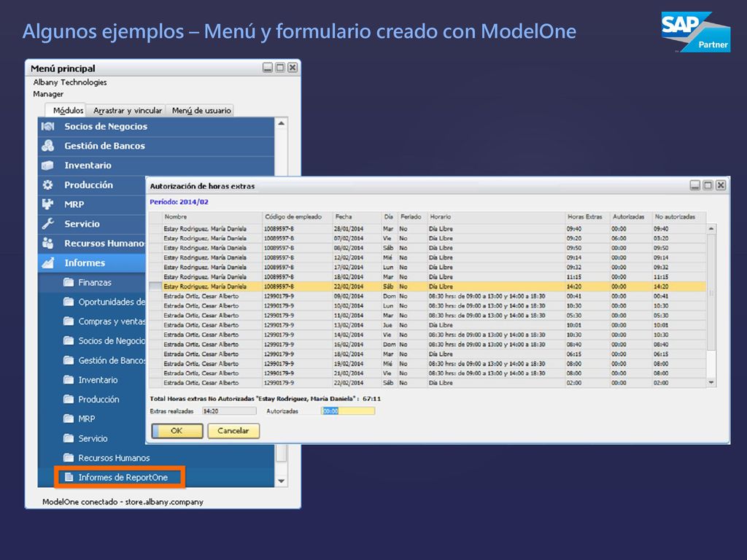Click the Servicio wrench icon
Image resolution: width=747 pixels, height=560 pixels.
point(47,224)
